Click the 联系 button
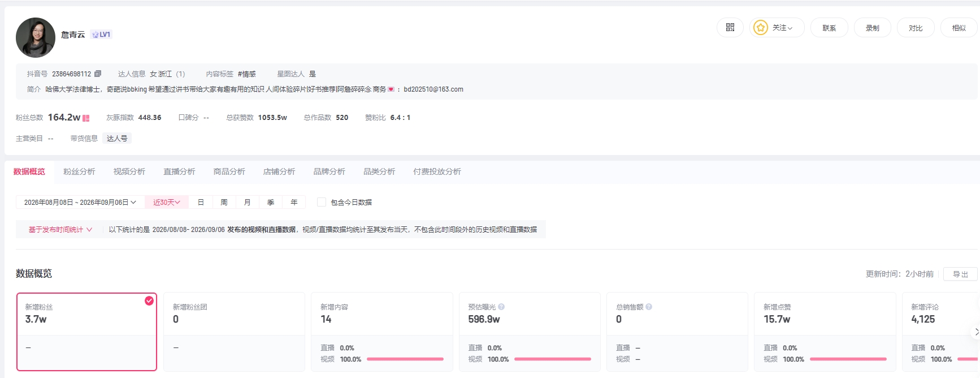 829,28
